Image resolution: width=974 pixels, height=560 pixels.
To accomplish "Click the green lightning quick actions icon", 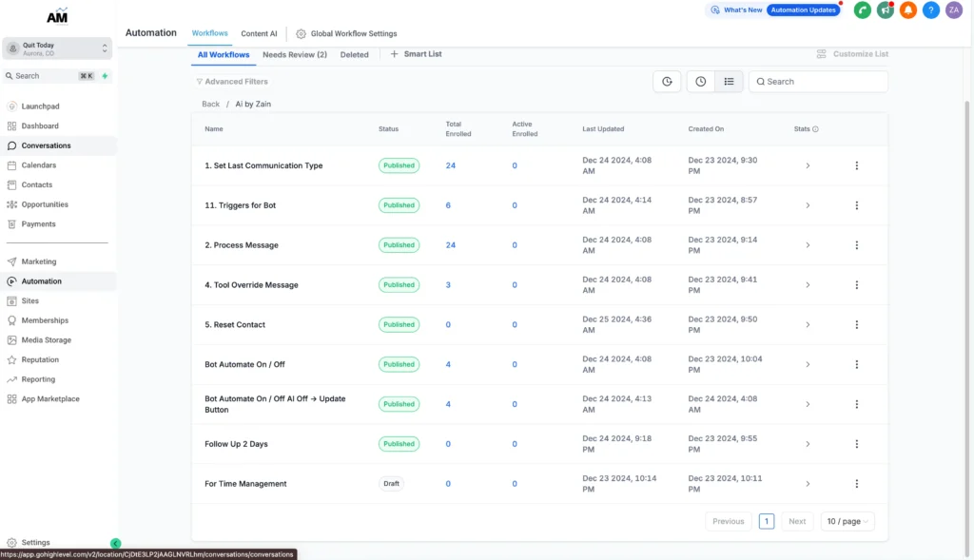I will click(x=105, y=76).
